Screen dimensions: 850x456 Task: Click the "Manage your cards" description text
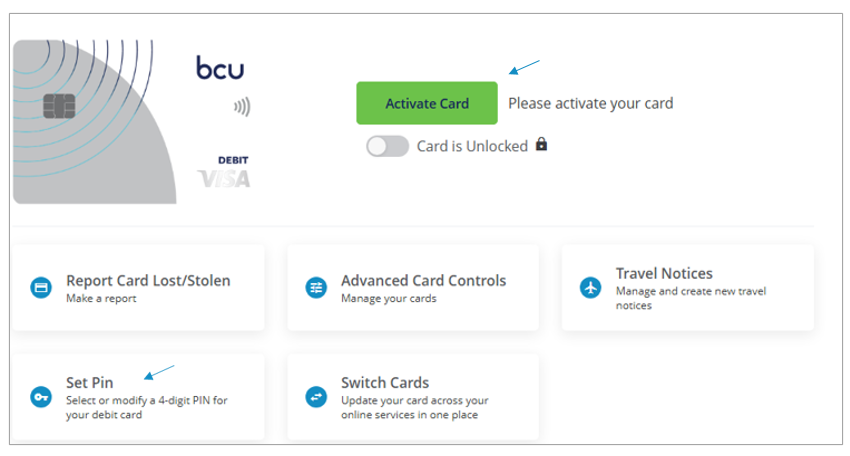(388, 298)
